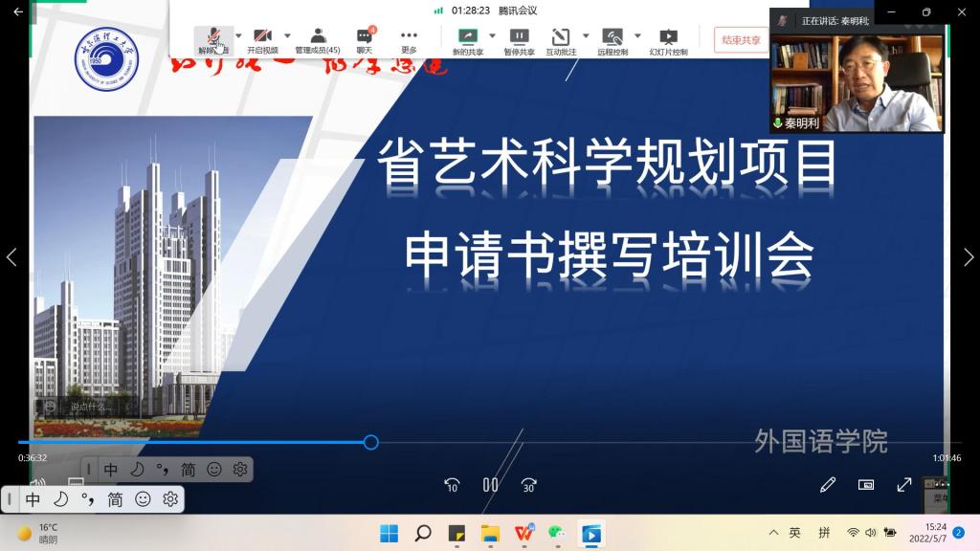
Task: Click the End Sharing (结束共享) button
Action: 741,40
